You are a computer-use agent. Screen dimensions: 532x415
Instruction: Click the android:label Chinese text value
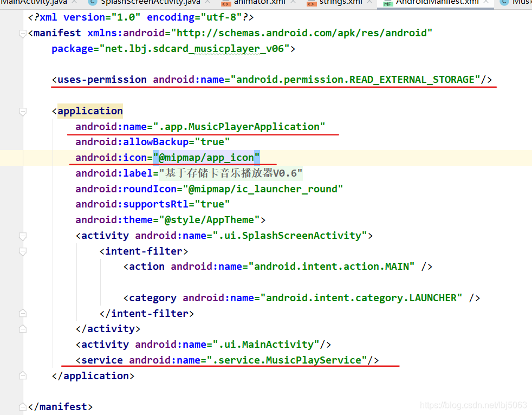[230, 173]
